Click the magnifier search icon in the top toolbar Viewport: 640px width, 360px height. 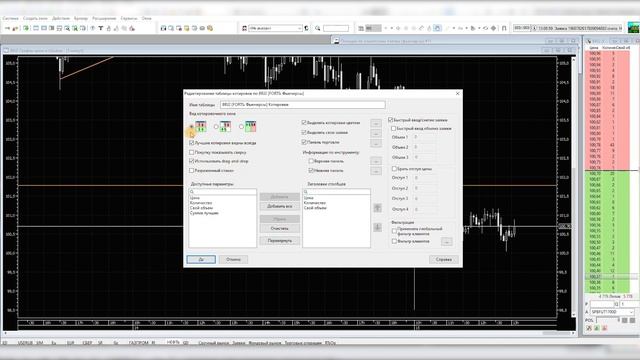pos(318,28)
